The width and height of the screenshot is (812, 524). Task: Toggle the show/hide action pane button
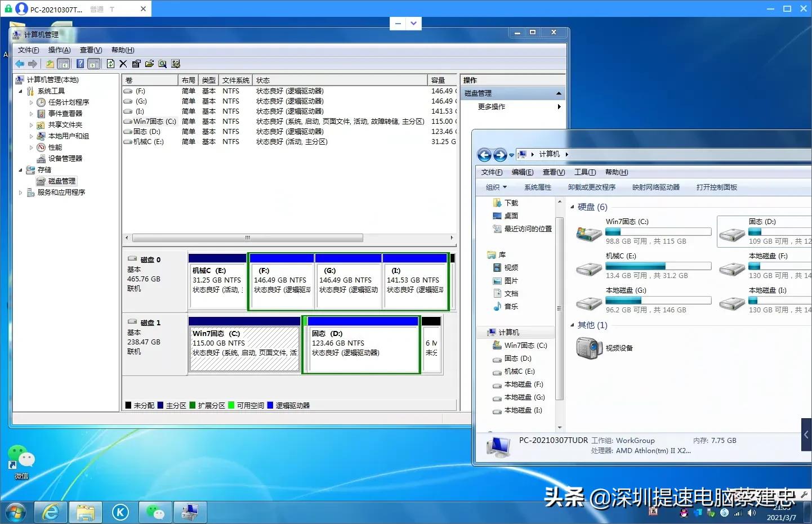[x=94, y=64]
